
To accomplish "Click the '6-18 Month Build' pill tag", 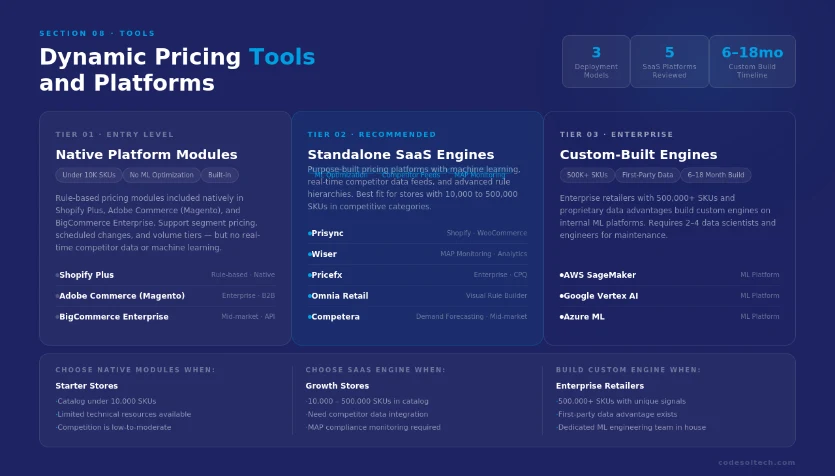I will point(716,175).
